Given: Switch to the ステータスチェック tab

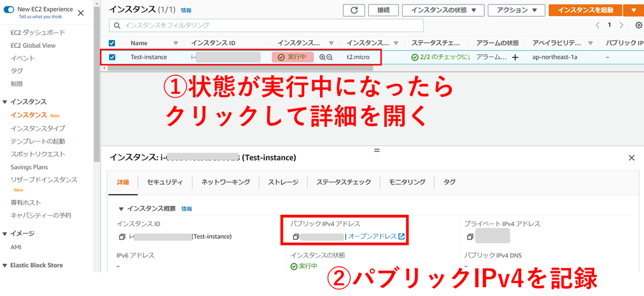Looking at the screenshot, I should [343, 182].
